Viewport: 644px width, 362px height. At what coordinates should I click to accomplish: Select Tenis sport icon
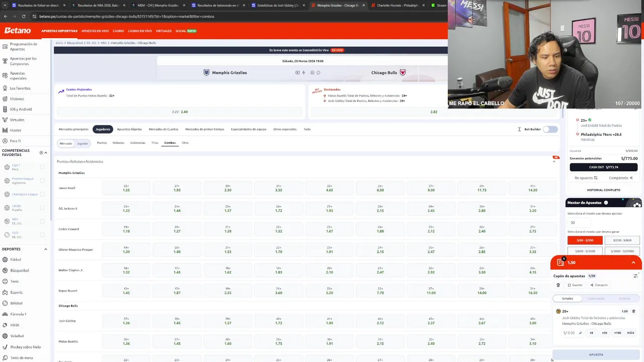coord(5,282)
